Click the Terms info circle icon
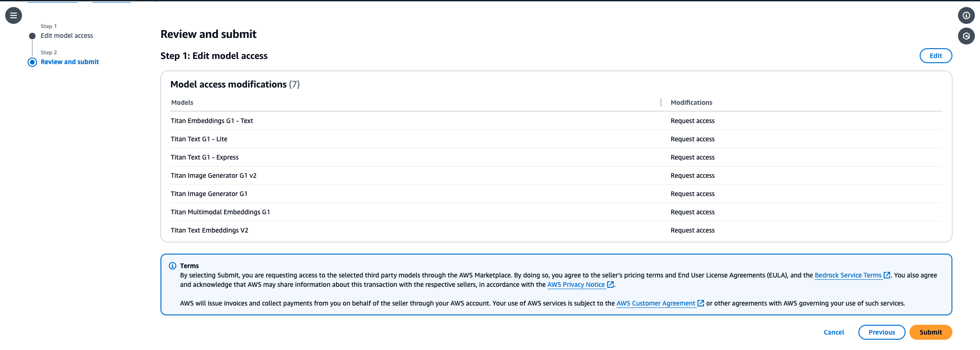Viewport: 980px width, 350px height. [173, 266]
